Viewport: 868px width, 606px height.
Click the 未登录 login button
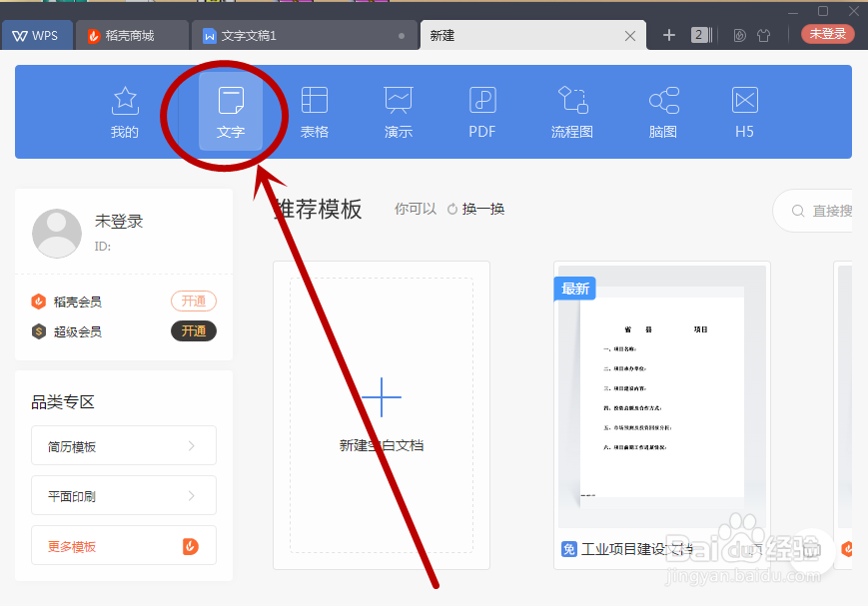click(x=827, y=33)
